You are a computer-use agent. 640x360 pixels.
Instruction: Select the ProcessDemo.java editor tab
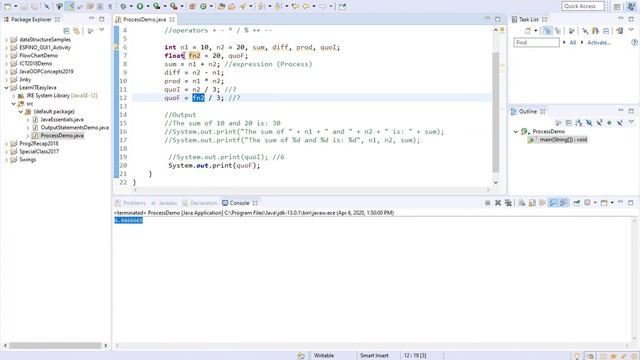pyautogui.click(x=145, y=20)
